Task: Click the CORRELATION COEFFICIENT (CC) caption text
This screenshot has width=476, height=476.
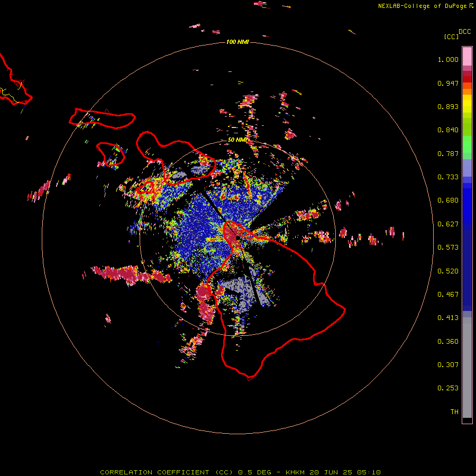Action: [x=167, y=472]
